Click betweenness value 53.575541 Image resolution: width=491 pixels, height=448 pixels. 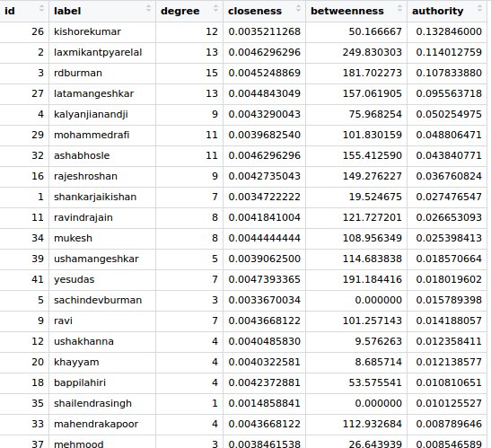375,383
